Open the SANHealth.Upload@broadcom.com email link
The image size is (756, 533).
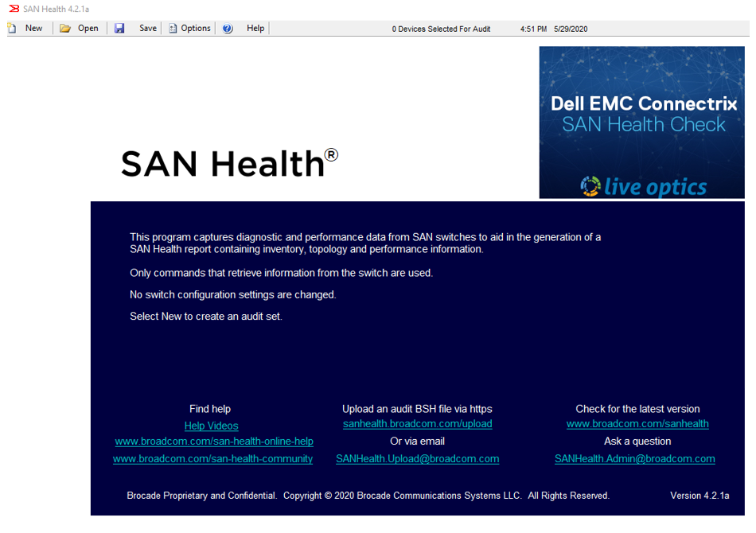[418, 459]
